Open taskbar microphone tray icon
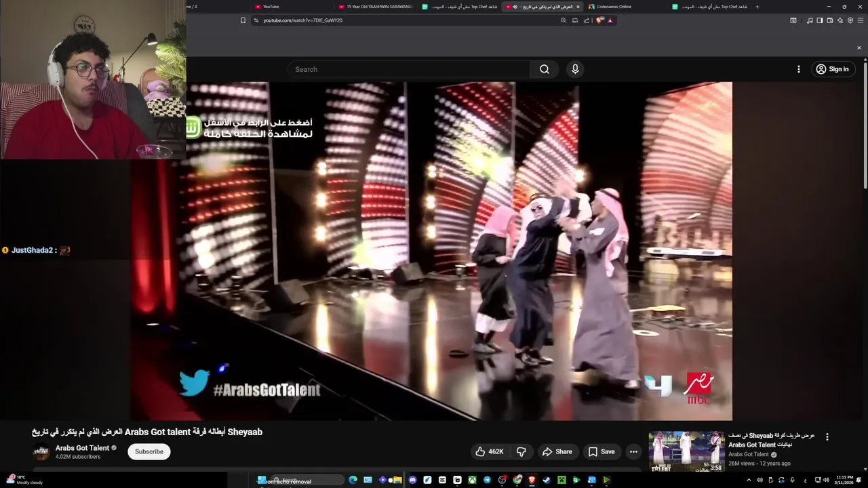 pos(792,480)
